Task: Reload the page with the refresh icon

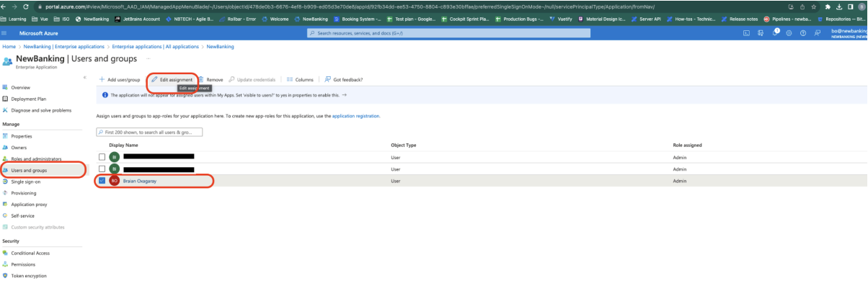Action: point(26,6)
